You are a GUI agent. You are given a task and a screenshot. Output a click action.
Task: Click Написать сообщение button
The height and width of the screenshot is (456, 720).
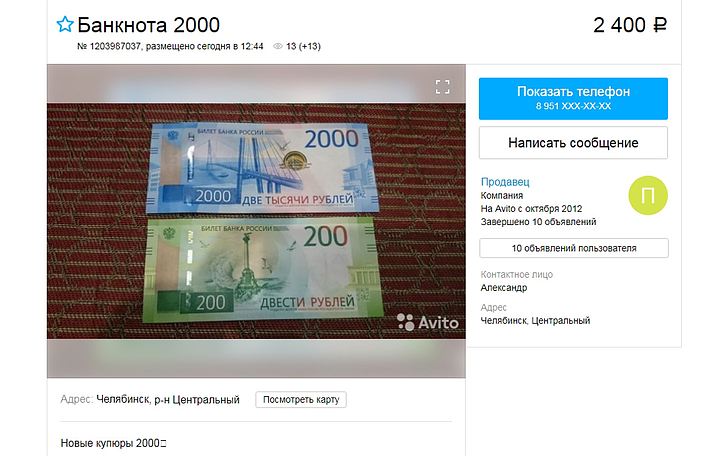tap(573, 143)
